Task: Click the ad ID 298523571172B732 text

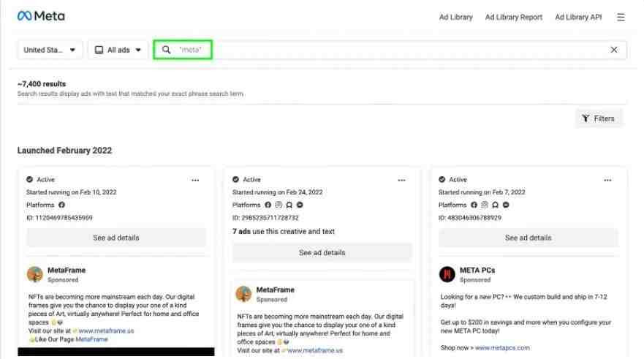Action: [265, 218]
